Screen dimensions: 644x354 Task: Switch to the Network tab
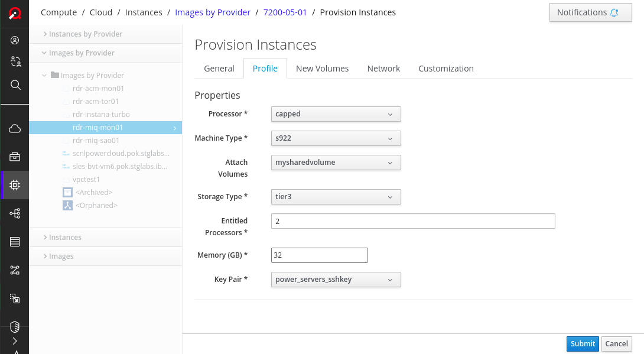coord(383,68)
